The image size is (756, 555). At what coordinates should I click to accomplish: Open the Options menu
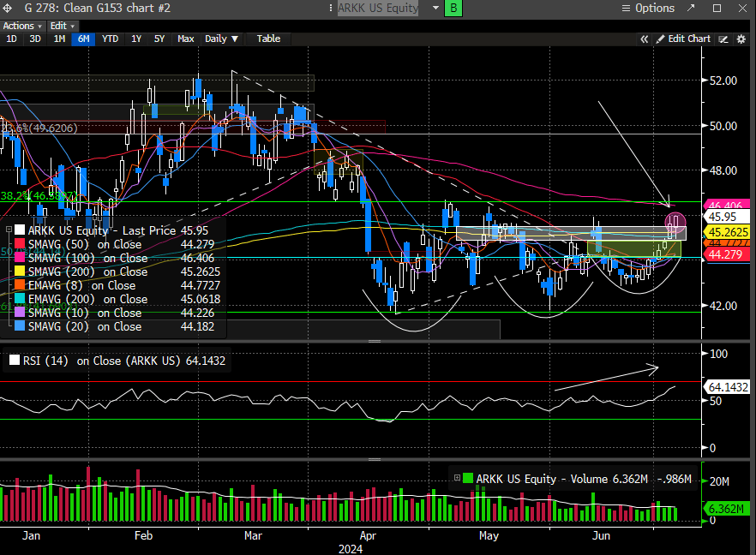649,9
